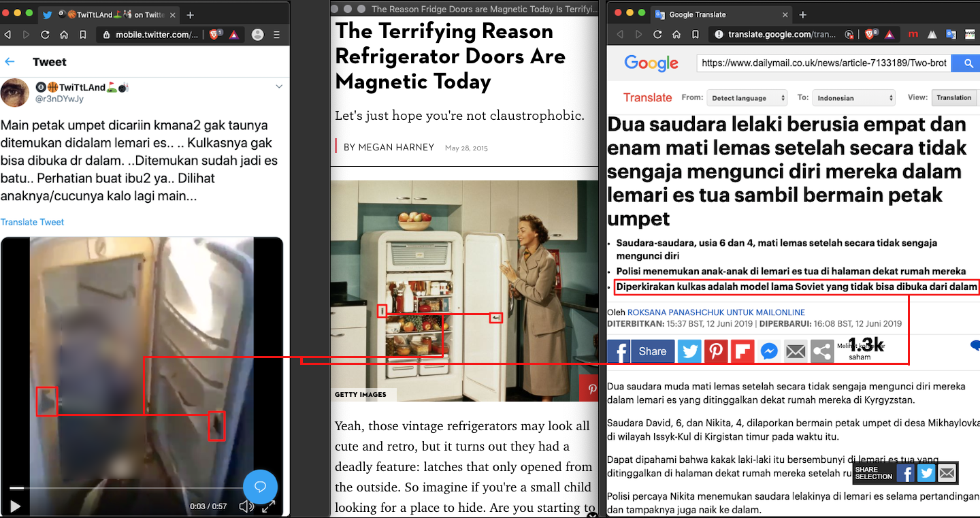Screen dimensions: 980x518
Task: Open the blue reply bubble button
Action: 260,487
